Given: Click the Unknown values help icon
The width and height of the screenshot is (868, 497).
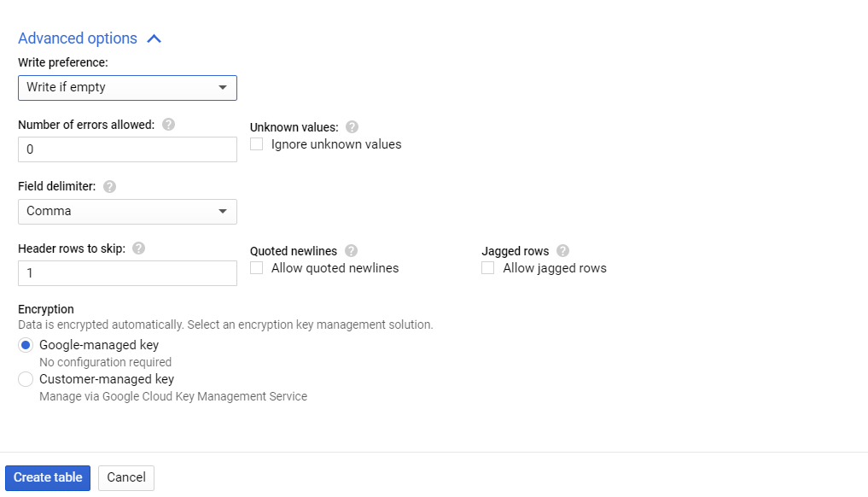Looking at the screenshot, I should tap(352, 127).
